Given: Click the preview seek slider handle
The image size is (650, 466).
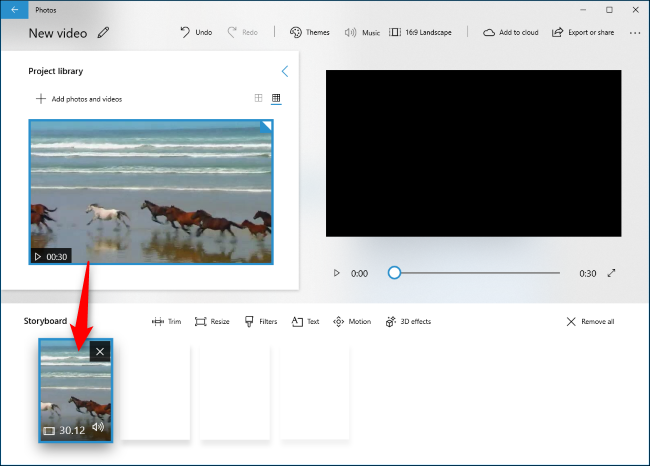Looking at the screenshot, I should pyautogui.click(x=394, y=273).
